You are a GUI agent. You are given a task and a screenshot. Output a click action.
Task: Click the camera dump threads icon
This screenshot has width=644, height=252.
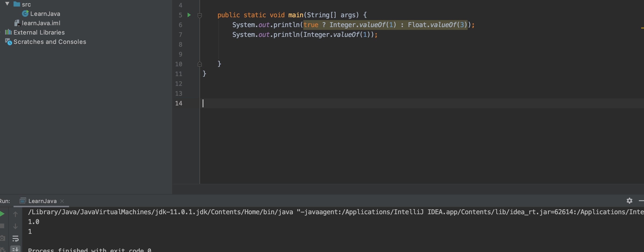2,238
